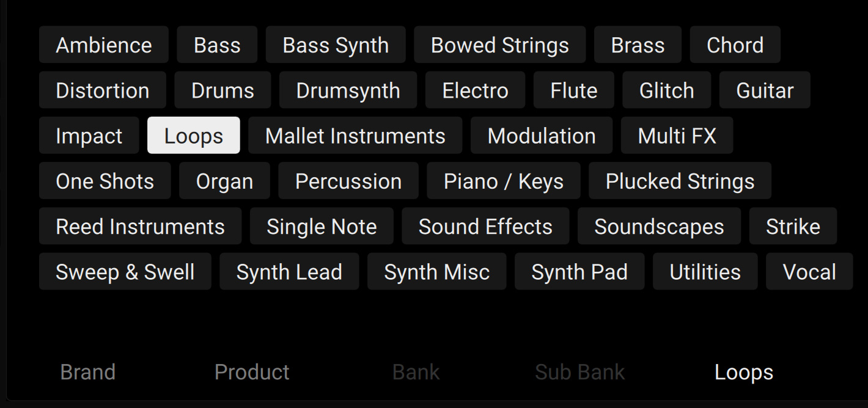Click the Brass tag button

[x=638, y=45]
